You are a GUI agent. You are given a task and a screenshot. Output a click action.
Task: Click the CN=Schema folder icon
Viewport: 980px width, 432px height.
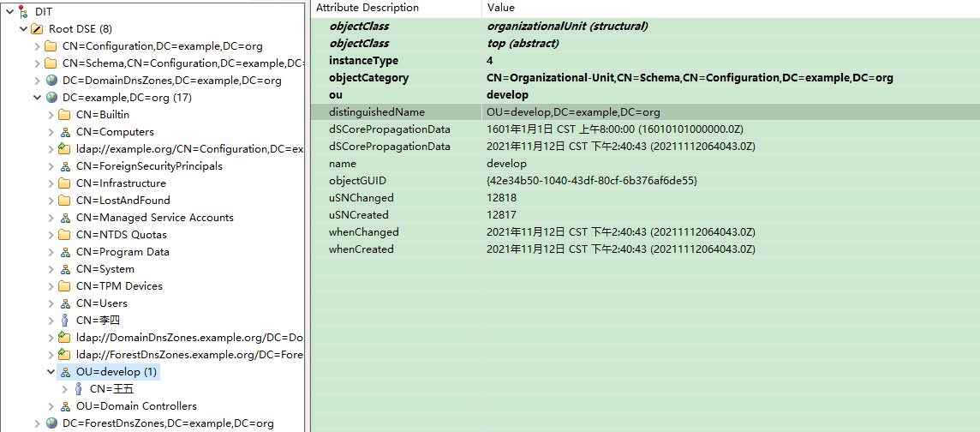[x=51, y=63]
